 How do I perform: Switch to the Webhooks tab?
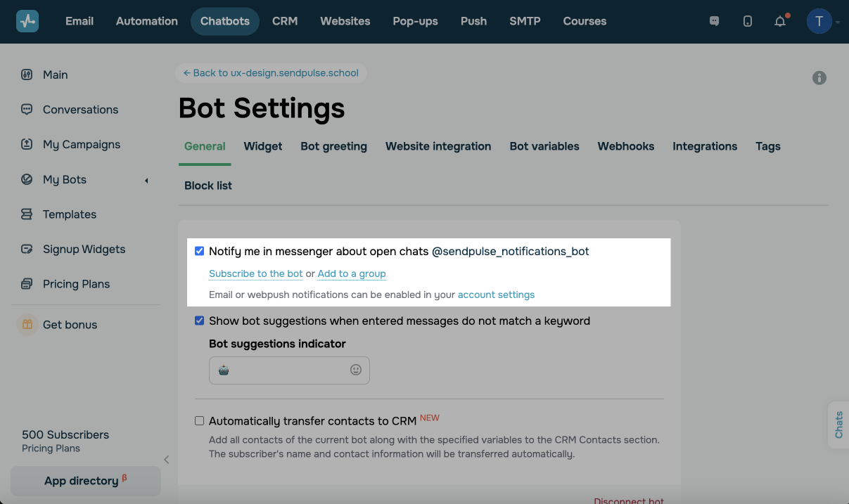626,146
